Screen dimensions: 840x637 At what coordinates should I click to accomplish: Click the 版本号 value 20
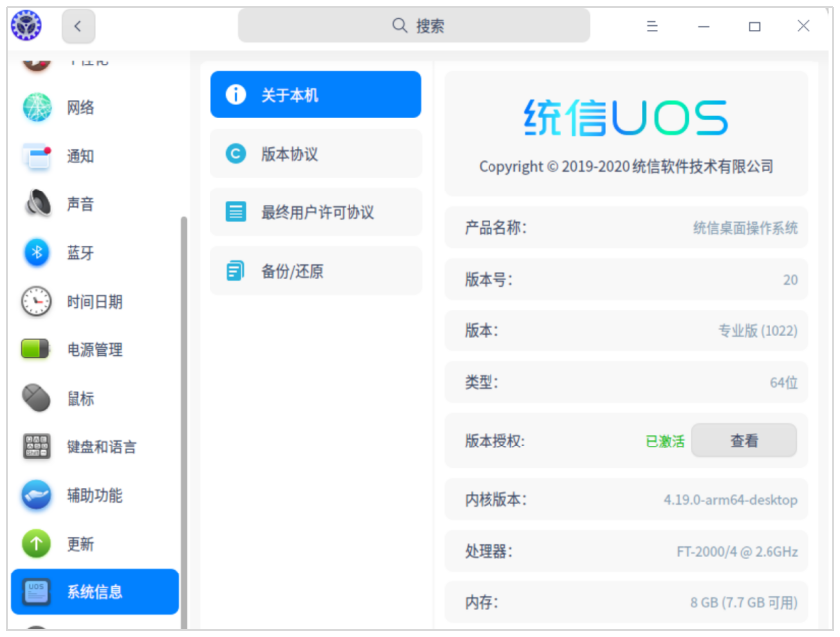click(790, 280)
